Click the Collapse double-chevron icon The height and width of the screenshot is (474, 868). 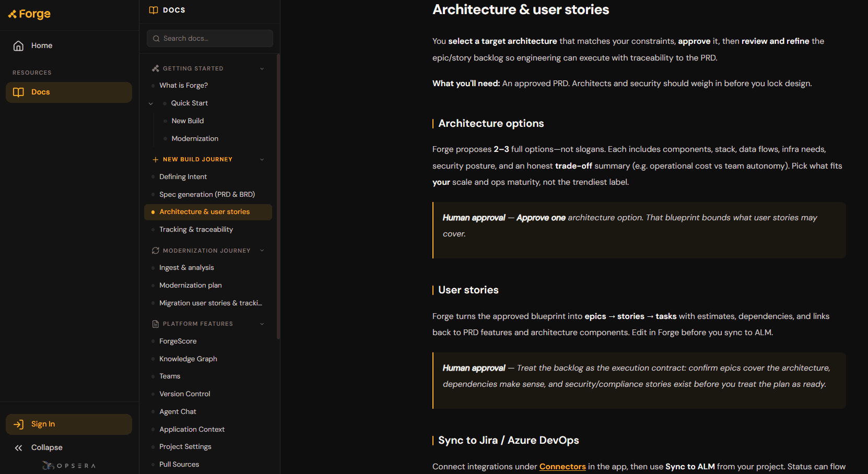(18, 448)
